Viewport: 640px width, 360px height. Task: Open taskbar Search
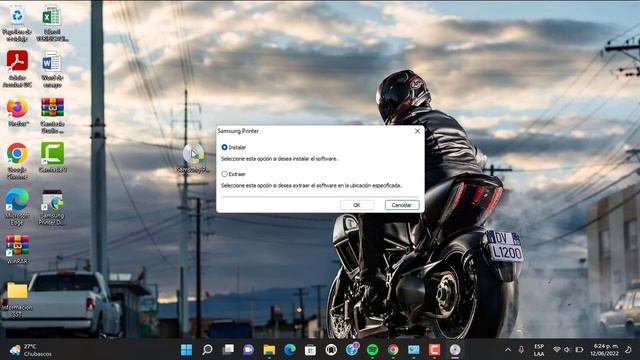pos(207,350)
